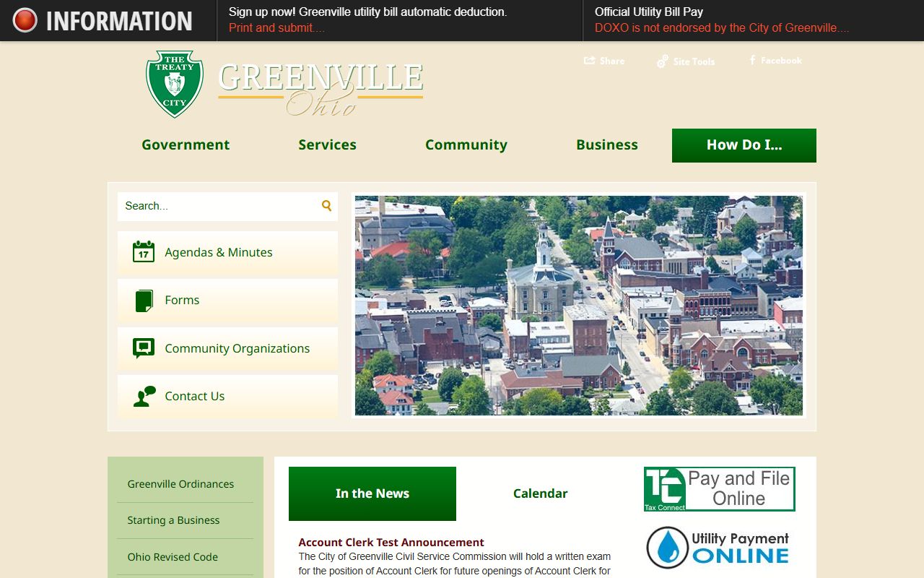The image size is (924, 578).
Task: Click the Pay and File Online banner
Action: [719, 489]
